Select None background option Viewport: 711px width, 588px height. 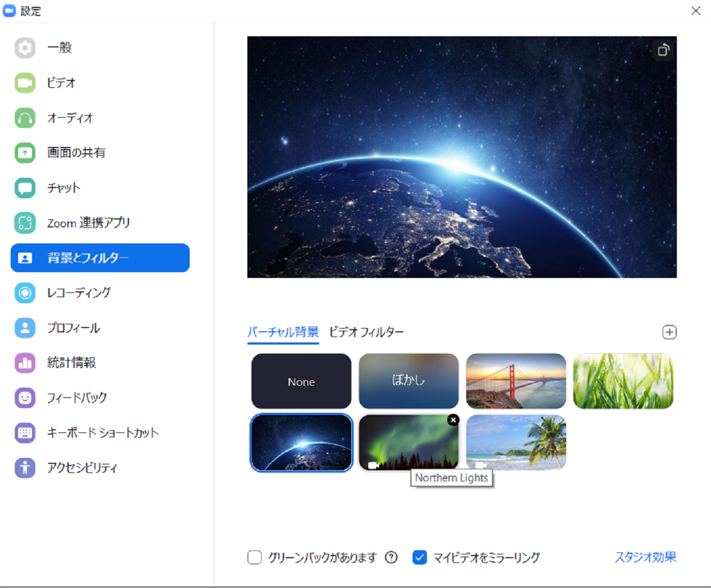tap(301, 381)
